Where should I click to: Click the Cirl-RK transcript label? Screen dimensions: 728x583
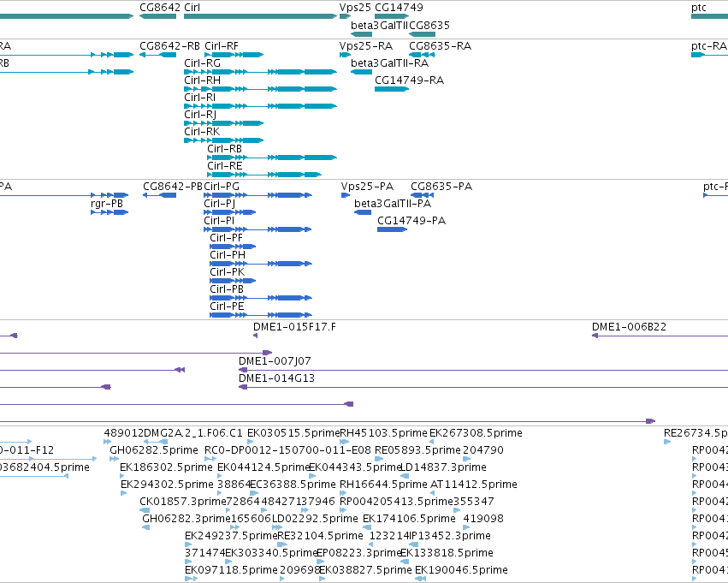coord(202,132)
